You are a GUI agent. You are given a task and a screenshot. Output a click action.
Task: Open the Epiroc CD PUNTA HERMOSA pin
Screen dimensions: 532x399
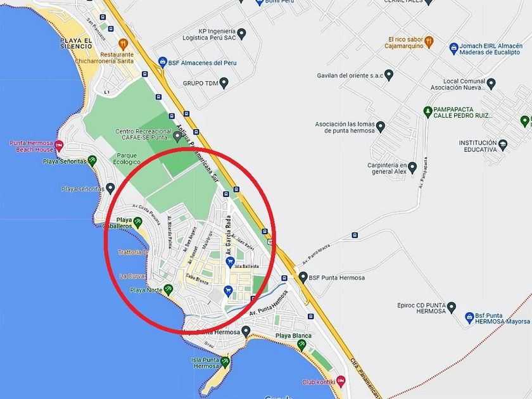pyautogui.click(x=451, y=307)
